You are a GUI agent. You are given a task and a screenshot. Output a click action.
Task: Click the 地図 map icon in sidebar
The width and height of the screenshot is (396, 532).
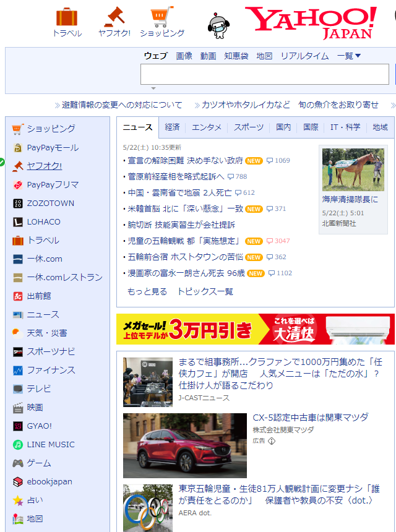(x=18, y=519)
